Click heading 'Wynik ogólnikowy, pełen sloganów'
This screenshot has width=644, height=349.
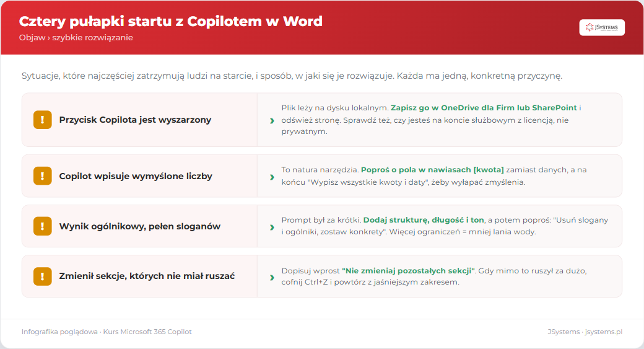click(140, 226)
